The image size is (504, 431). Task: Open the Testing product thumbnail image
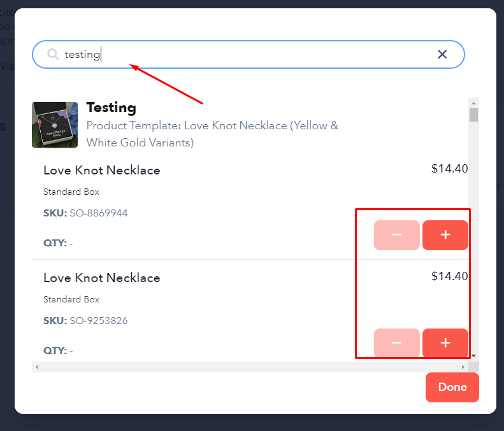[55, 125]
